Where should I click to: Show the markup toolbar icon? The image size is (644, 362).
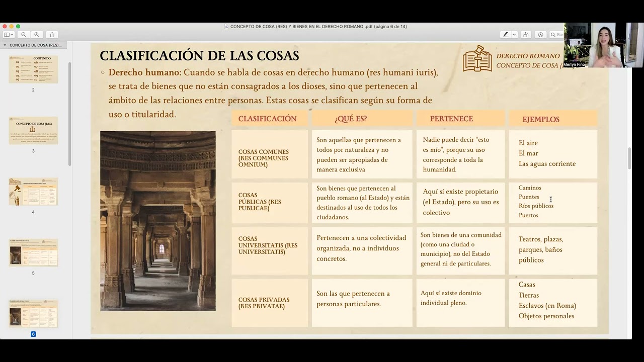tap(541, 35)
